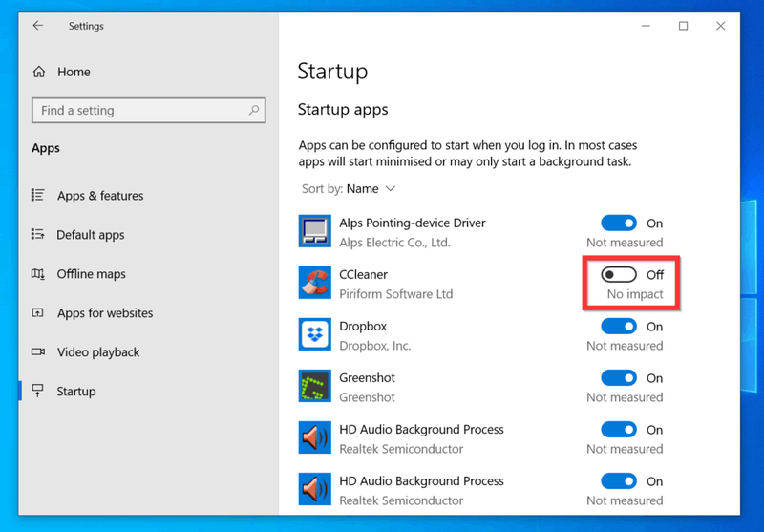Click the Apps & features list icon

tap(37, 195)
